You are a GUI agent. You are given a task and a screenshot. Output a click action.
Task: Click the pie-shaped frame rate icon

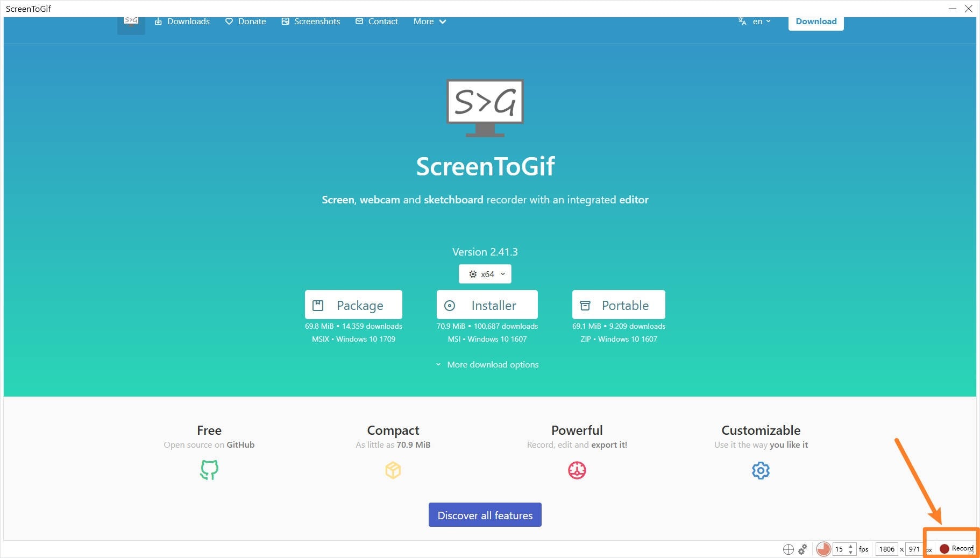pos(823,549)
